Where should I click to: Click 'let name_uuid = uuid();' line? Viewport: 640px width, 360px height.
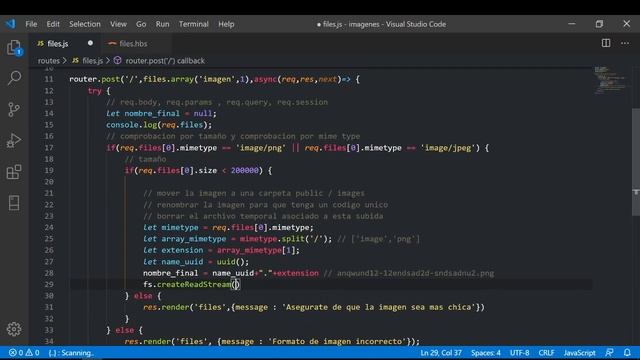(x=196, y=262)
